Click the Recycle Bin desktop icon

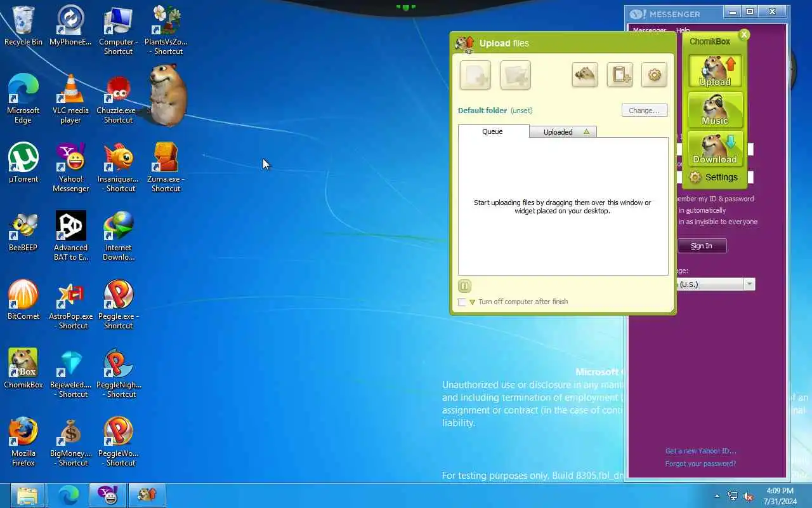coord(23,26)
